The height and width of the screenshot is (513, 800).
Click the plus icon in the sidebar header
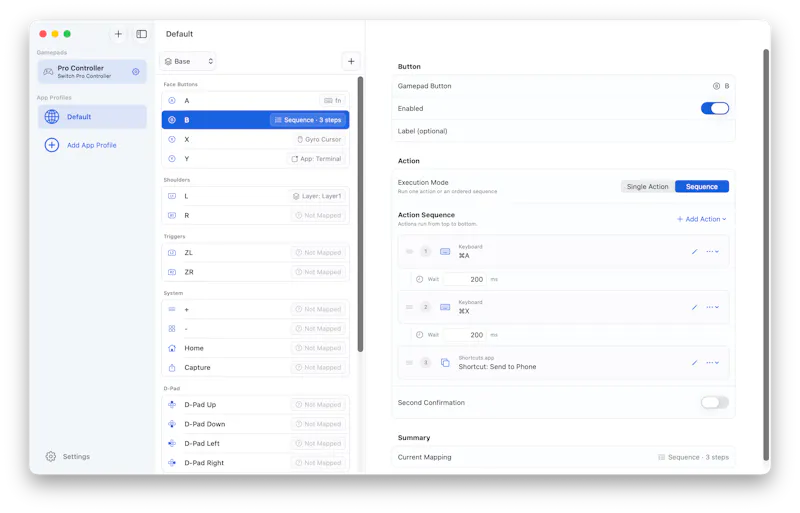[x=118, y=34]
